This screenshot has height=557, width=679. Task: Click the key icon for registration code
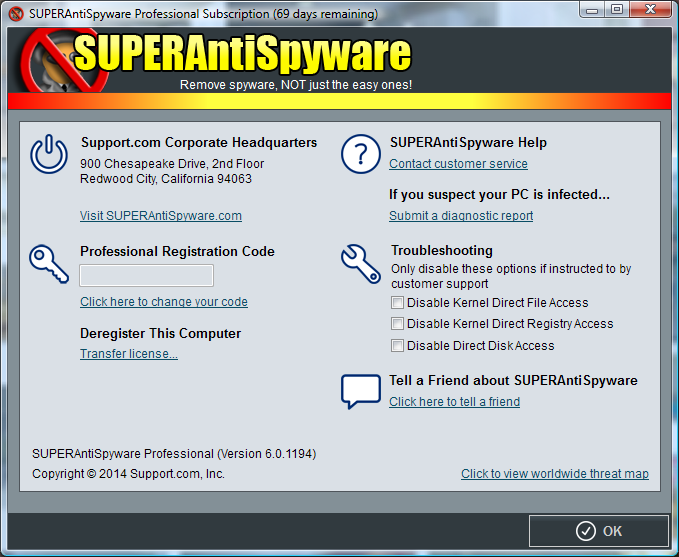pos(49,264)
